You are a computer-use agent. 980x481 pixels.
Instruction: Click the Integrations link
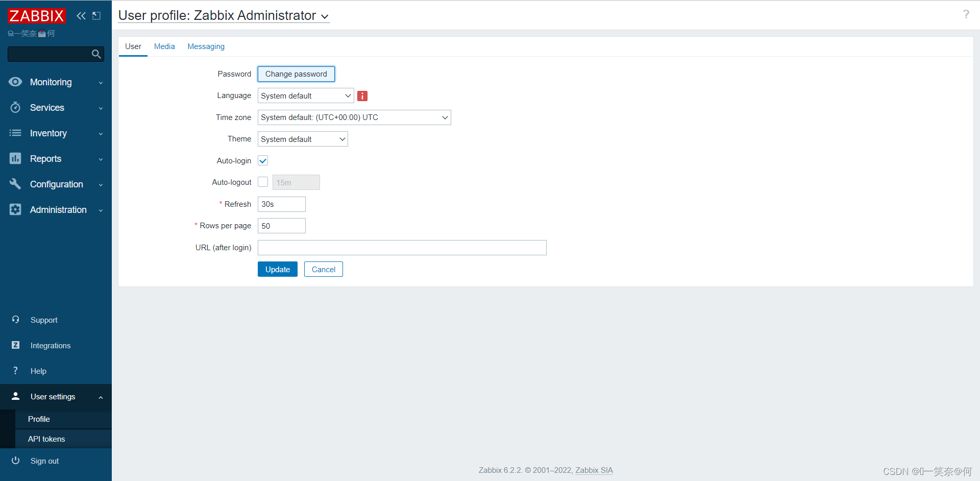[x=51, y=346]
